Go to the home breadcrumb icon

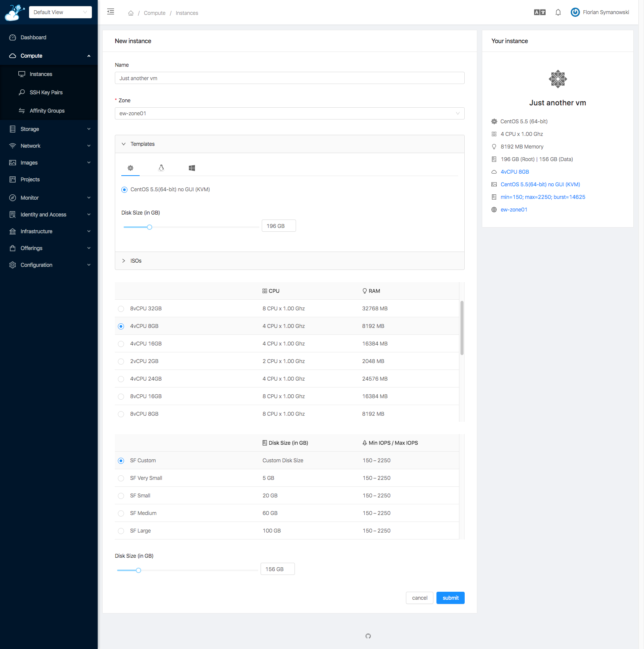pos(131,13)
